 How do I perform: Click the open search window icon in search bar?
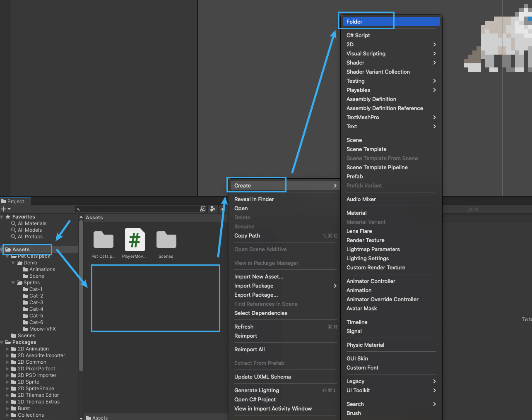203,209
